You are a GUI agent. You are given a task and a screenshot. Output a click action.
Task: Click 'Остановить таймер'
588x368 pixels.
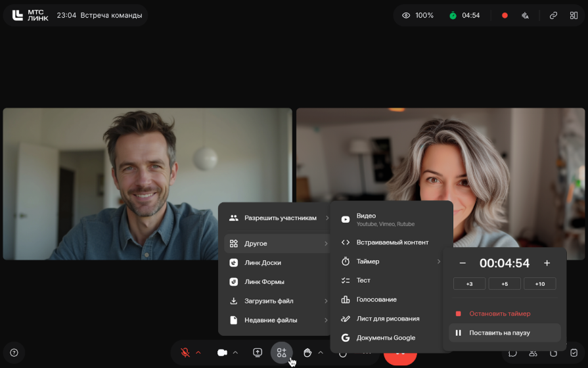click(505, 313)
